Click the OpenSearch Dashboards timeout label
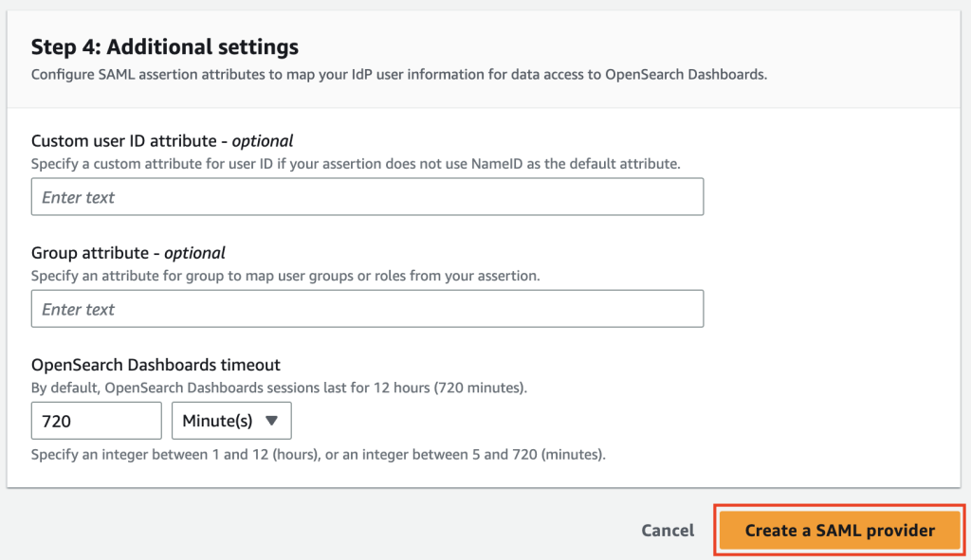Screen dimensions: 971x560 [x=156, y=365]
